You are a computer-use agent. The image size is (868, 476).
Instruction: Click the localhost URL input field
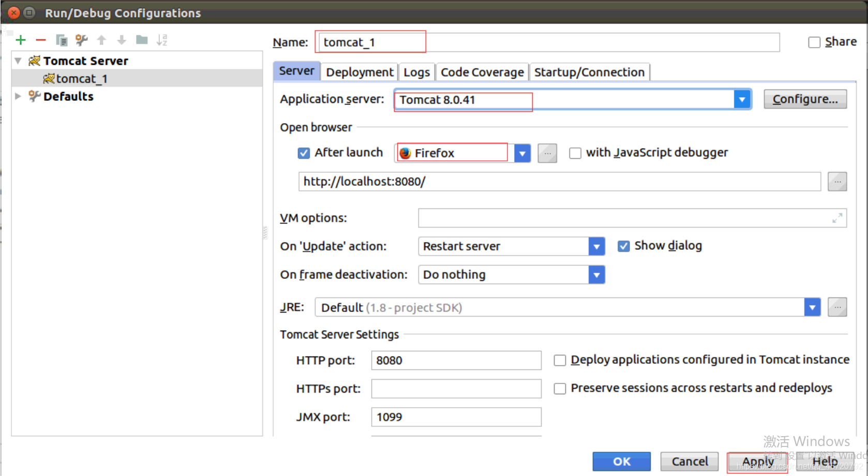click(x=560, y=182)
